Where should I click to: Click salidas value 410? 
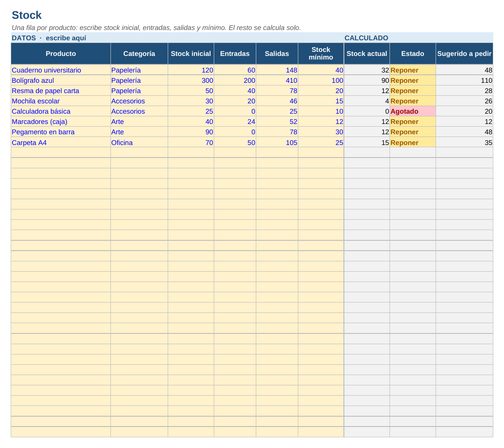coord(277,81)
